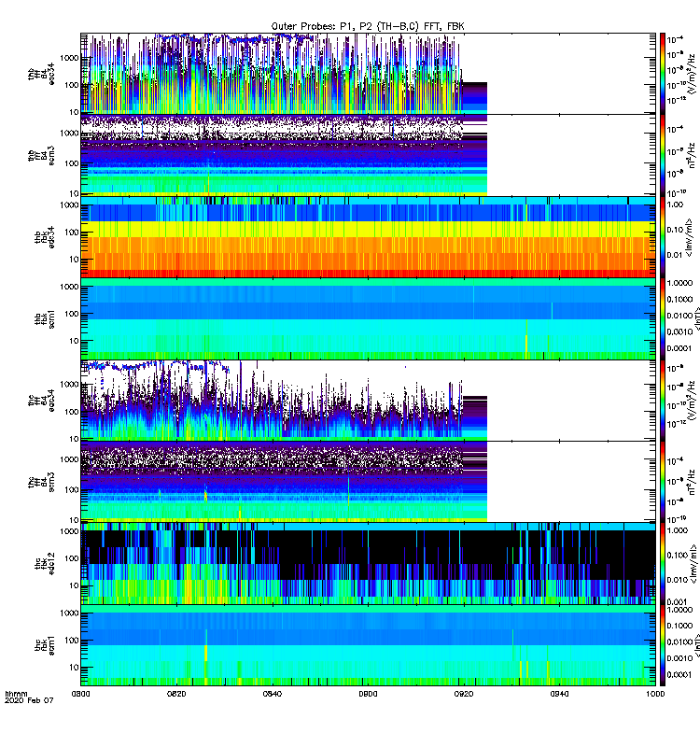Click the <|nT|> unit label of thc scm1

[x=696, y=645]
